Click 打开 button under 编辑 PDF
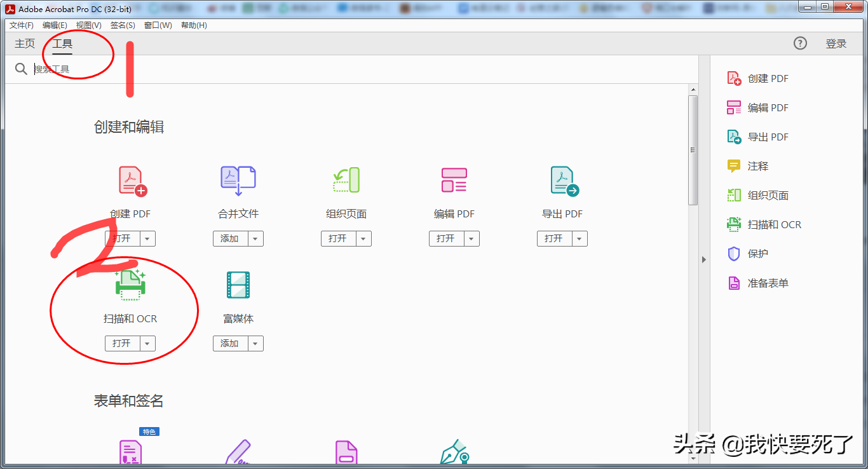Viewport: 868px width, 469px height. 446,238
